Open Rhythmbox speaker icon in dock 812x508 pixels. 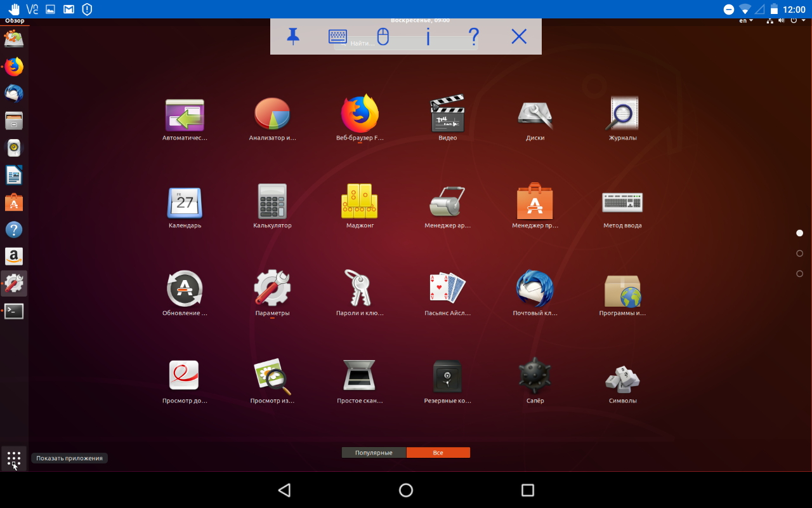coord(14,148)
